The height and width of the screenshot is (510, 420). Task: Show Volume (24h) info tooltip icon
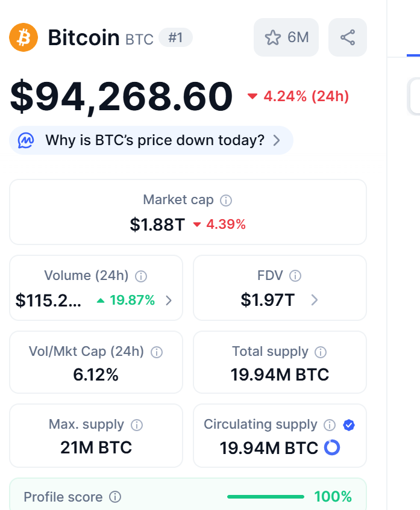[141, 276]
